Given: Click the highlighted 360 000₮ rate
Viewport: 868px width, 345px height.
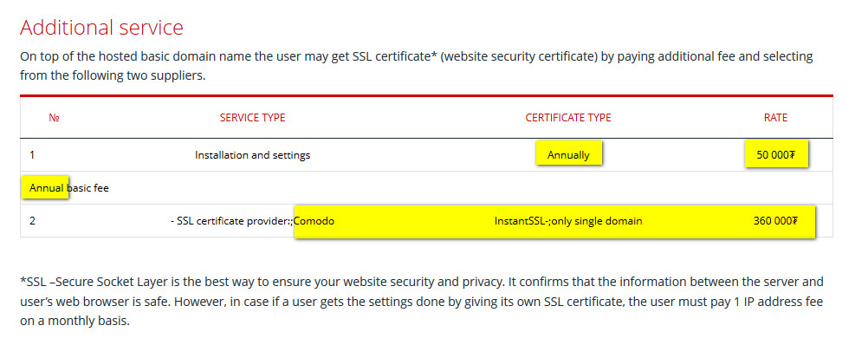Looking at the screenshot, I should (x=775, y=221).
